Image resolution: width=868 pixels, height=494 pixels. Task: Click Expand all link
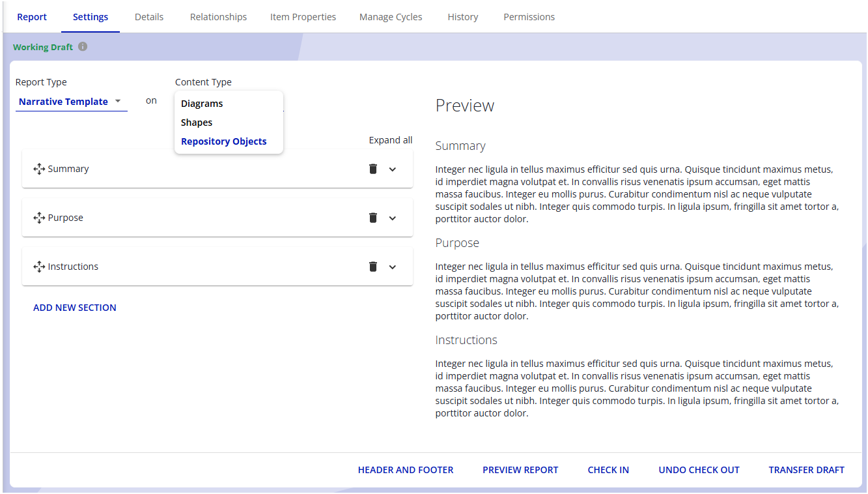(x=391, y=140)
